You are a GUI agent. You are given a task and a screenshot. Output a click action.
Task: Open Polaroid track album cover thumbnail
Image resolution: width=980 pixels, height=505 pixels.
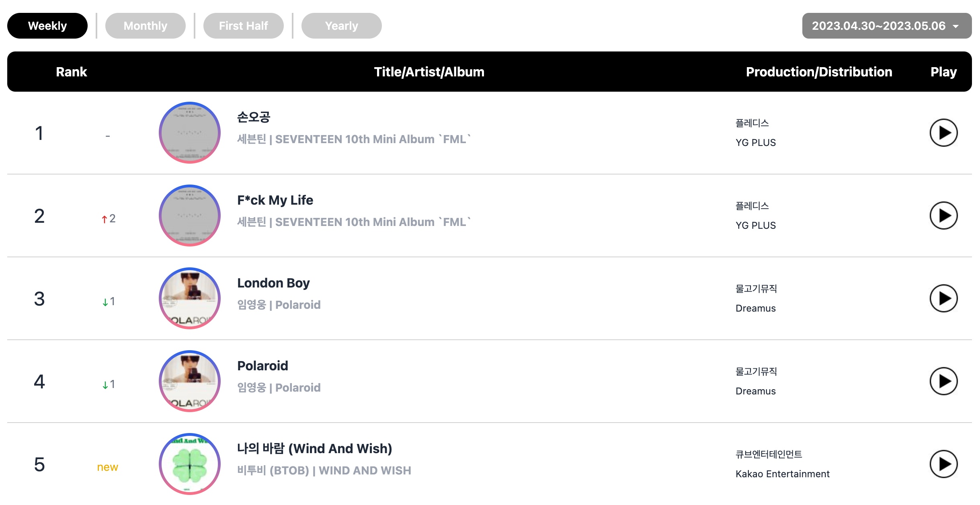190,381
